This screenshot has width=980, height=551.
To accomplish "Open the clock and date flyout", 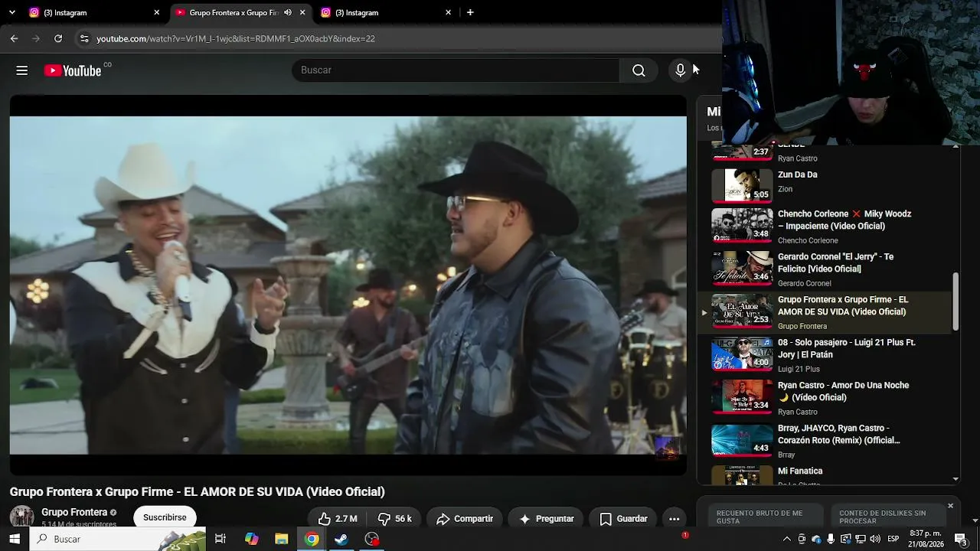I will [x=926, y=539].
